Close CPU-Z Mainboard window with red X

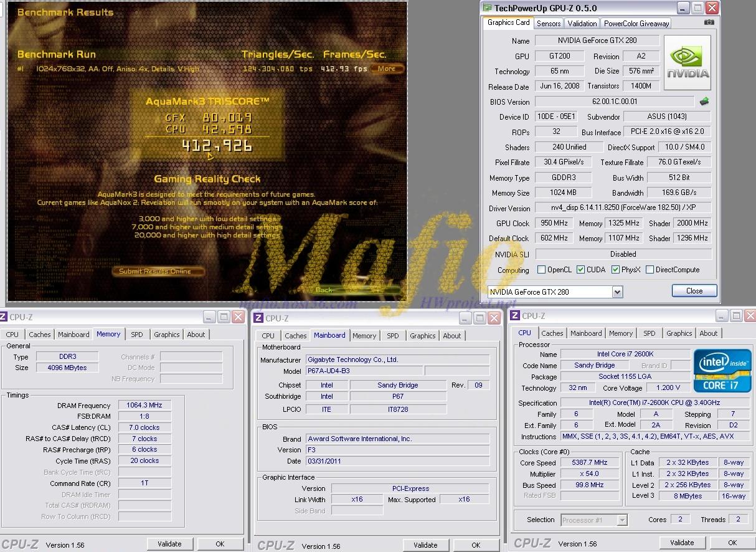coord(494,318)
